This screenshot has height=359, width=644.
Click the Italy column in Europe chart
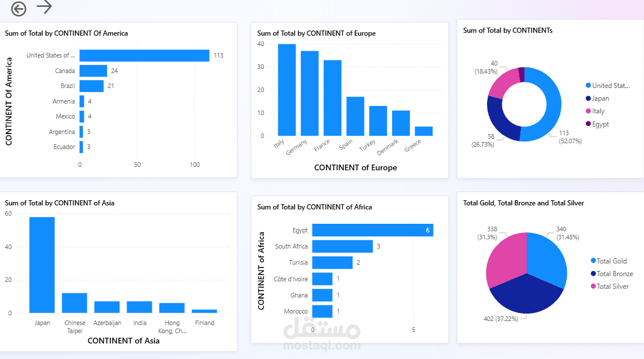(x=287, y=90)
